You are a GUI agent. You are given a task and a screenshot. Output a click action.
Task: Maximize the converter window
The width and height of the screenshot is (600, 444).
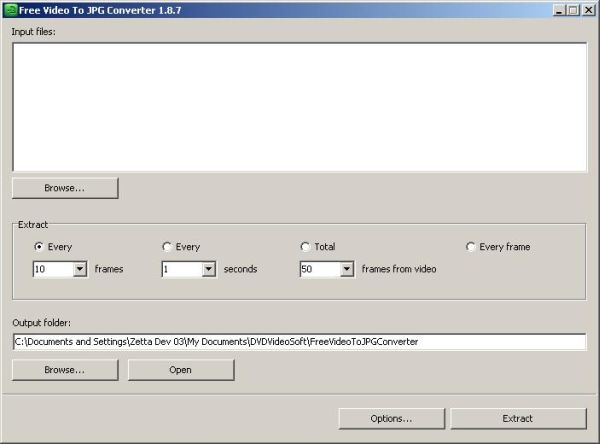574,10
